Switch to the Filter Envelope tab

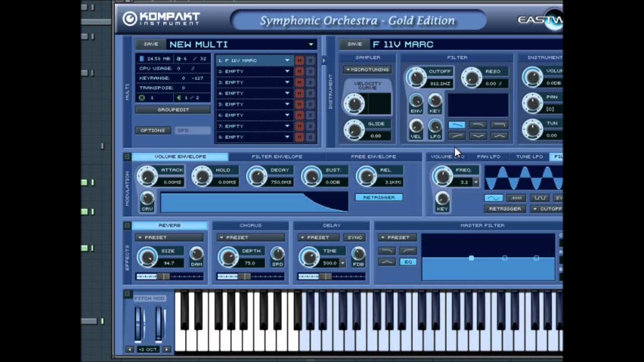(277, 157)
